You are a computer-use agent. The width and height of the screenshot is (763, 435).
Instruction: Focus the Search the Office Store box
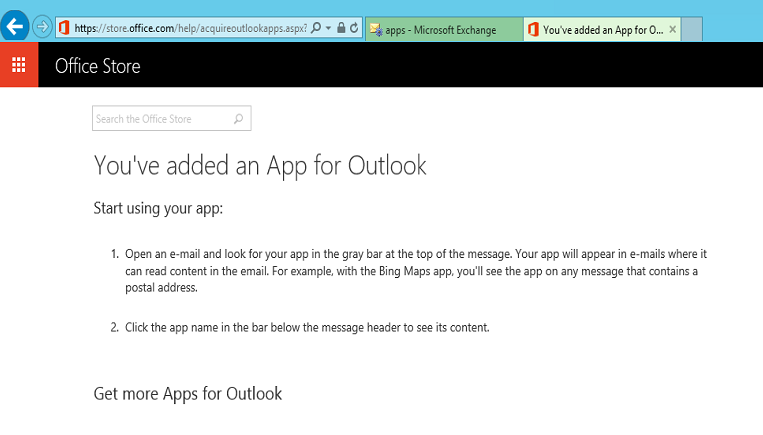tap(172, 118)
